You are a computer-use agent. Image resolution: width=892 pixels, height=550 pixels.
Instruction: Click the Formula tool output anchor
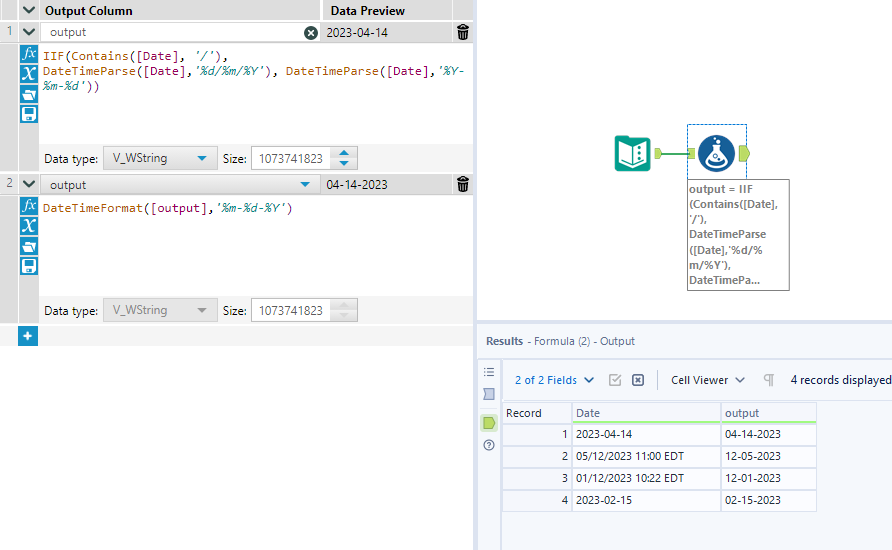(x=744, y=153)
